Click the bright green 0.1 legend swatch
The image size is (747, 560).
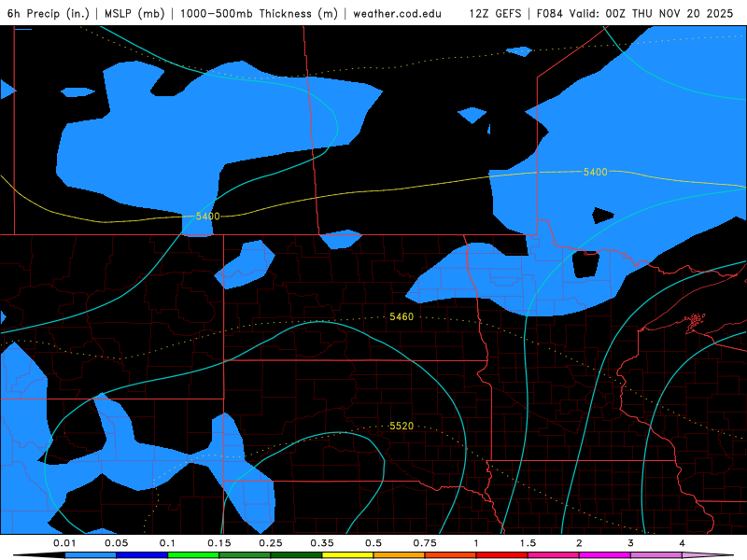[x=193, y=555]
